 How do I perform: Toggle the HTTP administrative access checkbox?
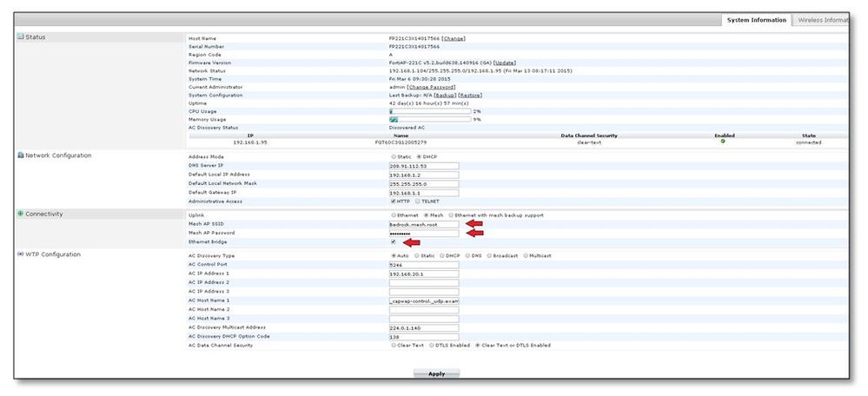[x=394, y=201]
